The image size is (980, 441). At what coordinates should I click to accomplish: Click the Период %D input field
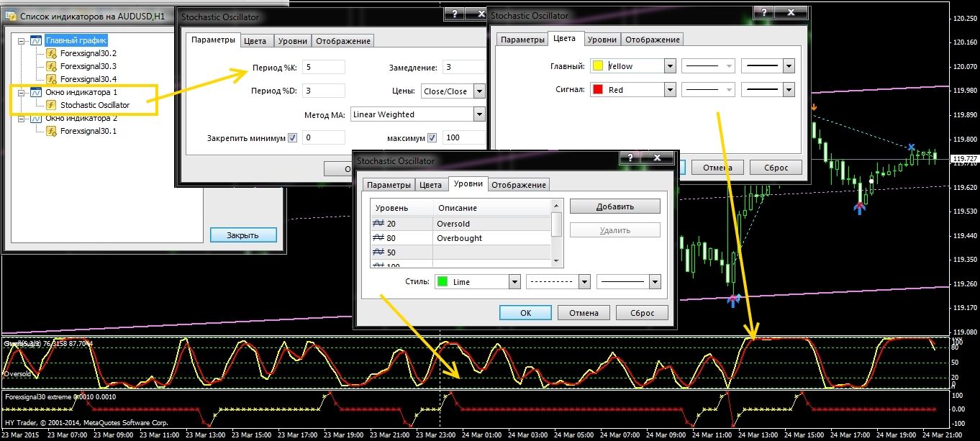(324, 91)
